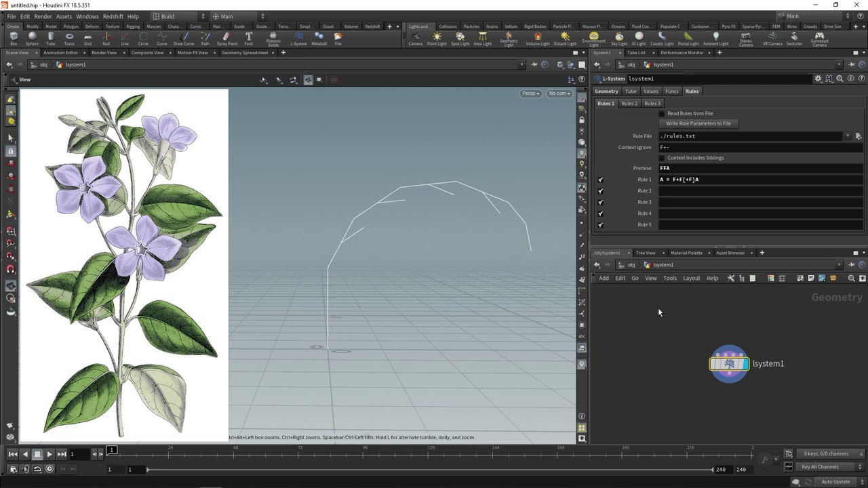Open the Render menu
Image resolution: width=868 pixels, height=488 pixels.
point(43,16)
